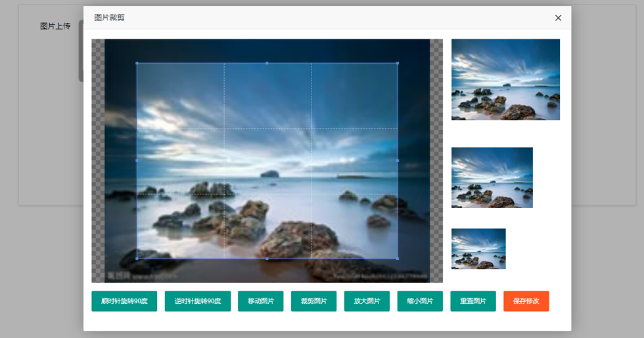Click the top-right crop box handle

click(x=398, y=63)
